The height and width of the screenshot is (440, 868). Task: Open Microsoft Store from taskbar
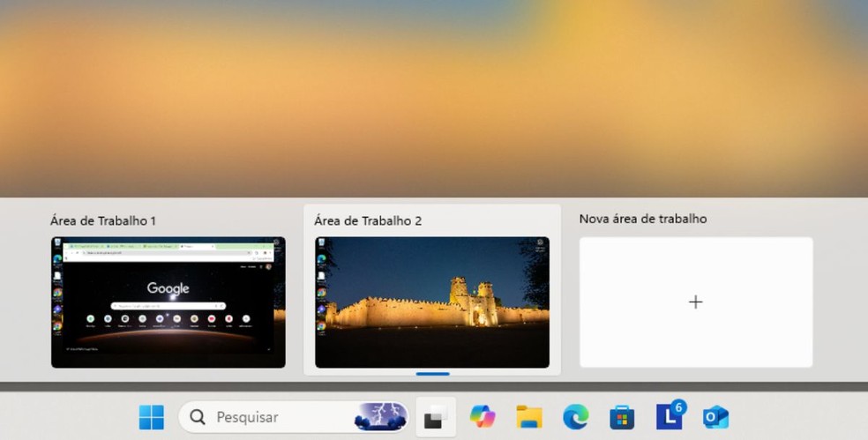[622, 417]
